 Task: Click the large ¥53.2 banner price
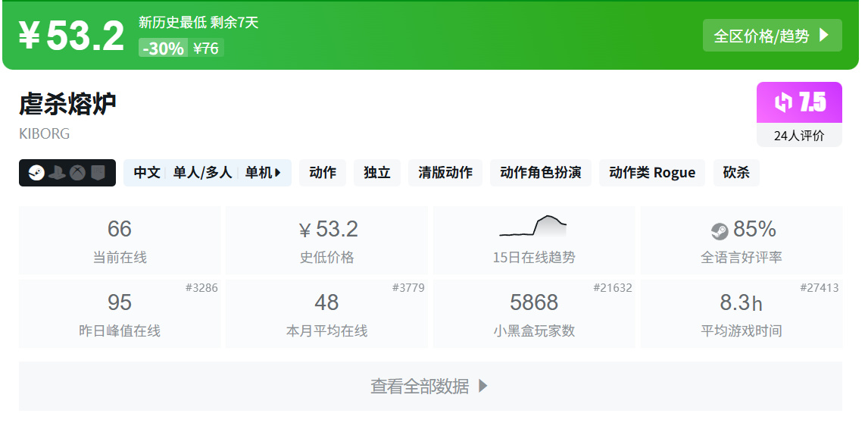(x=71, y=36)
